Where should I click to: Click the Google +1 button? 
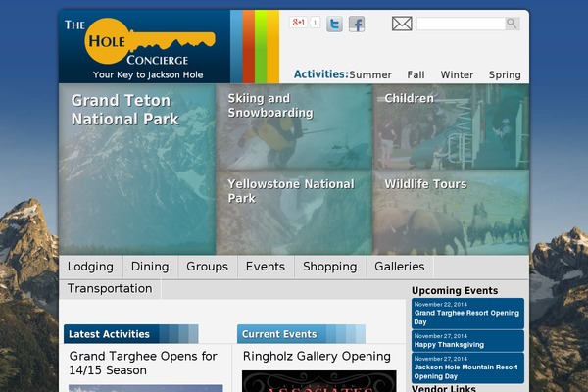pos(299,23)
